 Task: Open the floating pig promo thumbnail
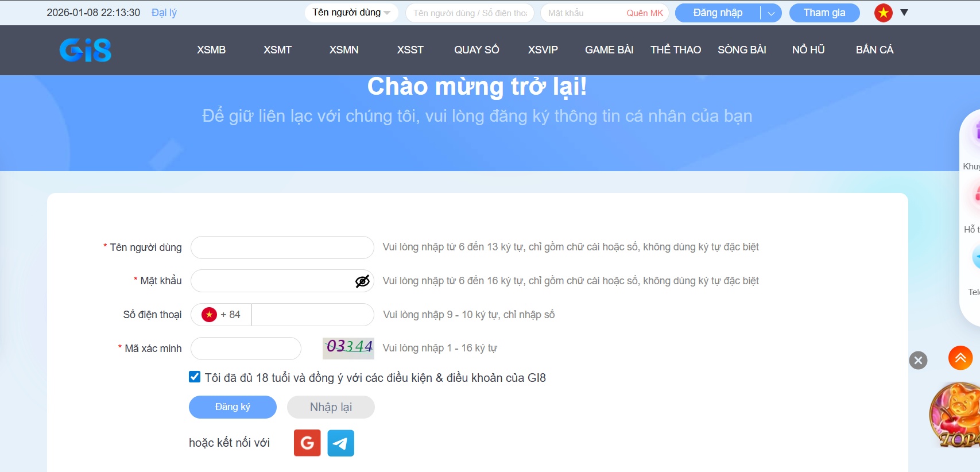tap(955, 416)
